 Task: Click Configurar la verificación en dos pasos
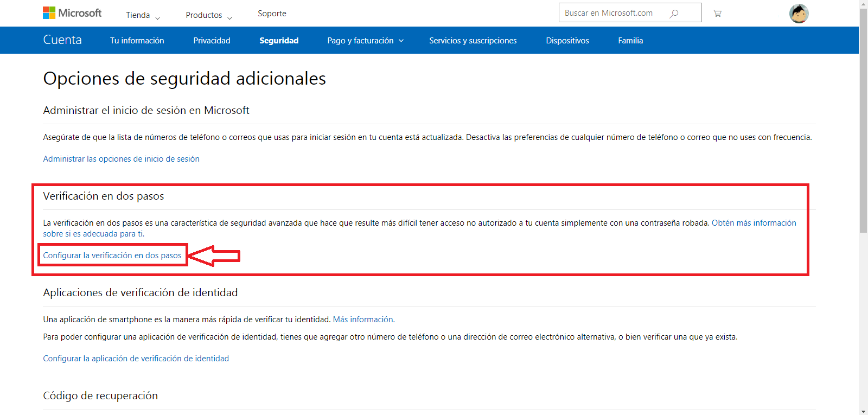pyautogui.click(x=112, y=256)
